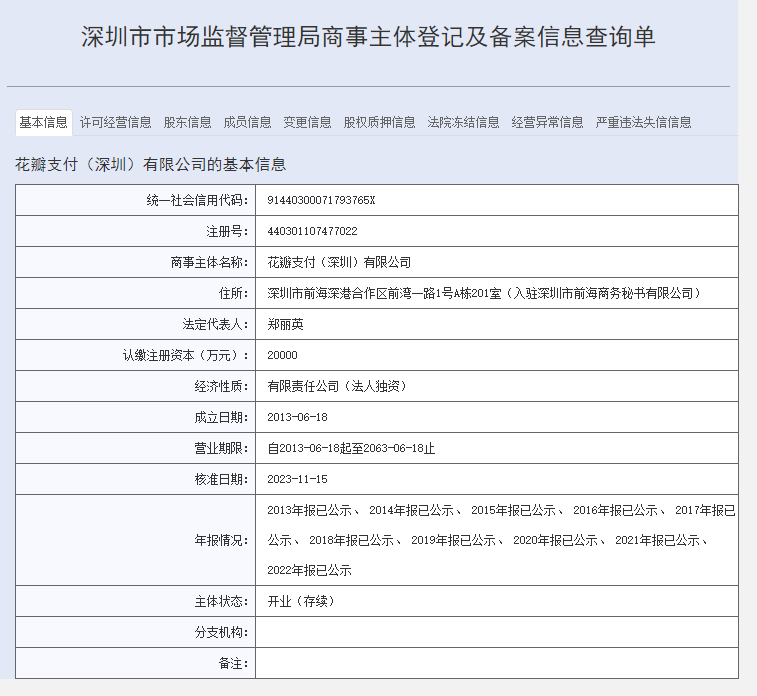Click the approval date 2023-11-15
Image resolution: width=757 pixels, height=696 pixels.
tap(297, 479)
